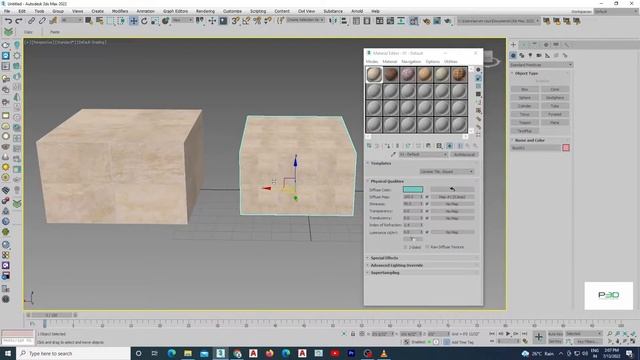640x360 pixels.
Task: Open the Templates dropdown in Material Editor
Action: [x=447, y=171]
